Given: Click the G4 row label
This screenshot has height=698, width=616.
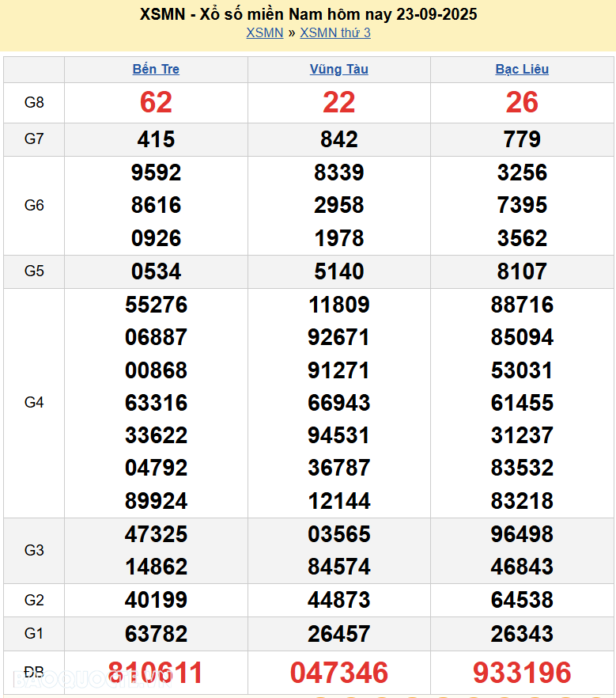Looking at the screenshot, I should pyautogui.click(x=34, y=403).
